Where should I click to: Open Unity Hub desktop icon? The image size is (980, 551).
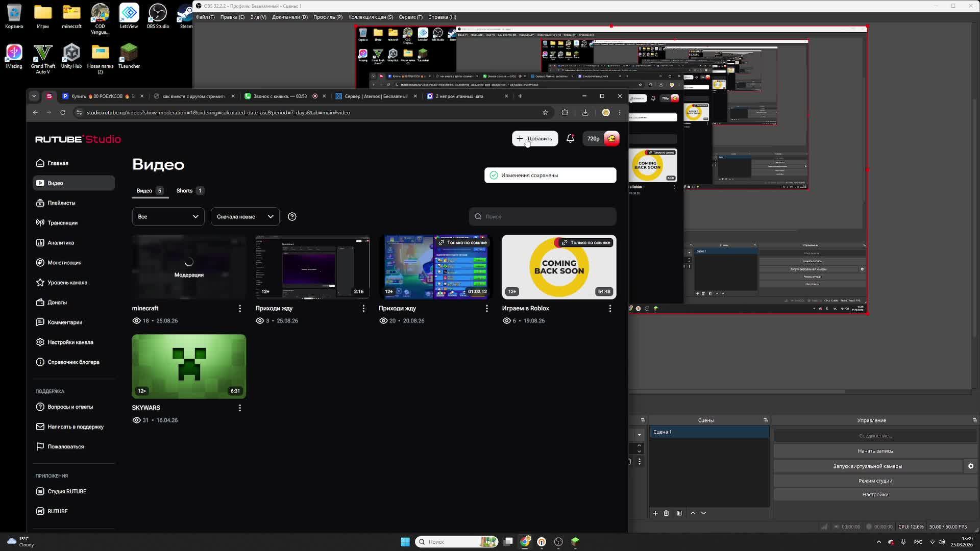click(x=71, y=56)
